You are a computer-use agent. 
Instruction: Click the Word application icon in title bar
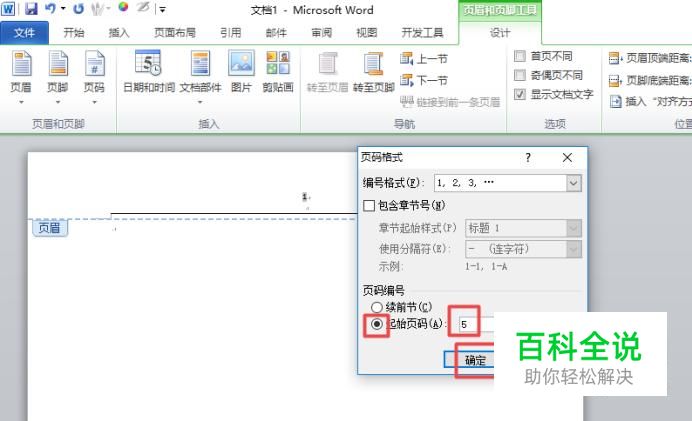pos(8,9)
